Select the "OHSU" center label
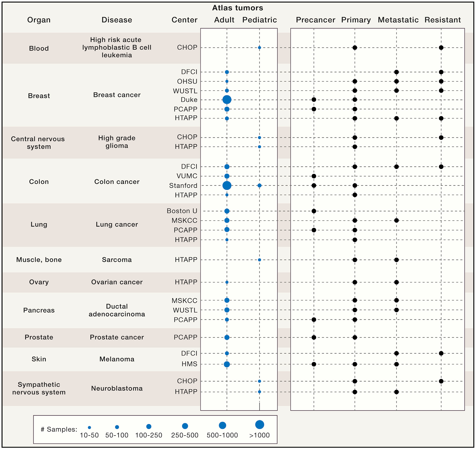476x449 pixels. tap(187, 81)
